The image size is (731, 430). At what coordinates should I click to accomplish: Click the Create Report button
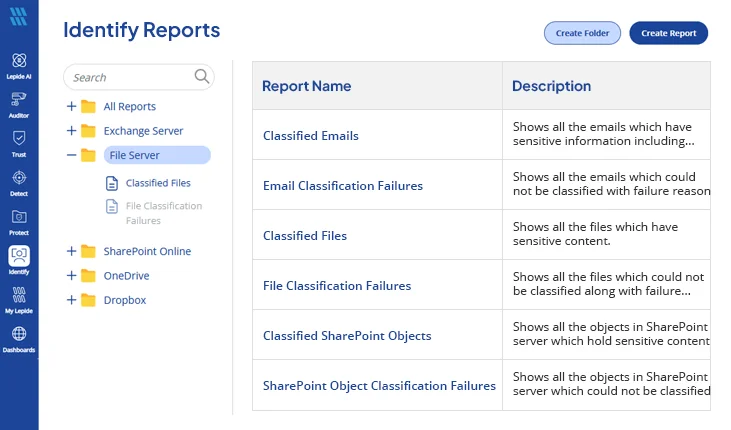point(669,33)
